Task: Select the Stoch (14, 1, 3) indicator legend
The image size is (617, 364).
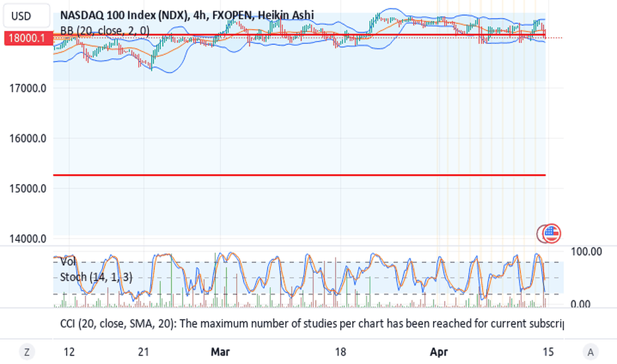Action: tap(96, 277)
